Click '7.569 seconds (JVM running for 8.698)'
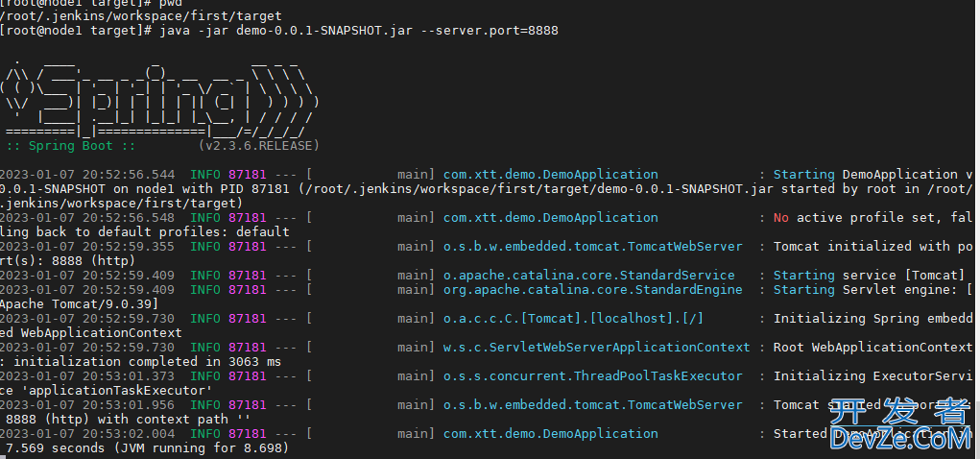This screenshot has width=980, height=459. click(x=148, y=447)
